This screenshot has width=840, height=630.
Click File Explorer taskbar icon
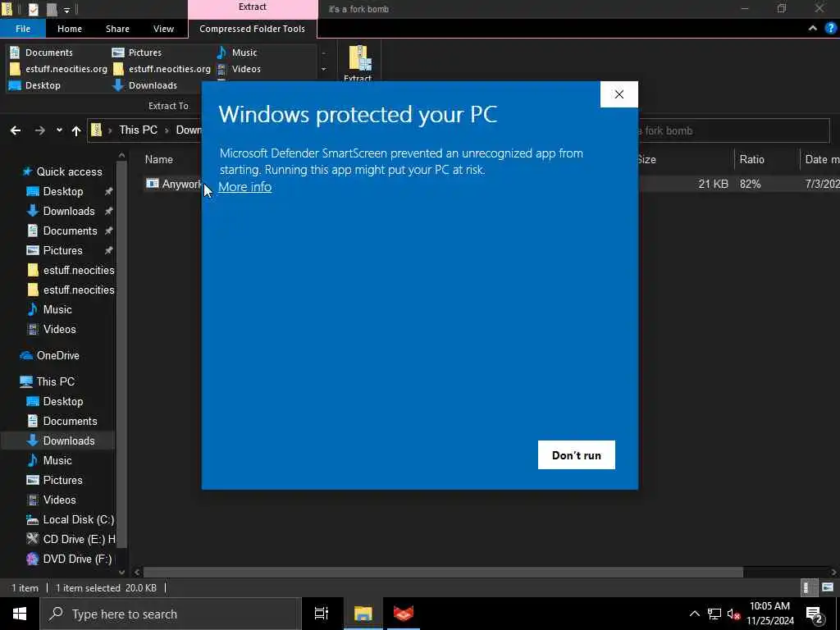[x=363, y=614]
